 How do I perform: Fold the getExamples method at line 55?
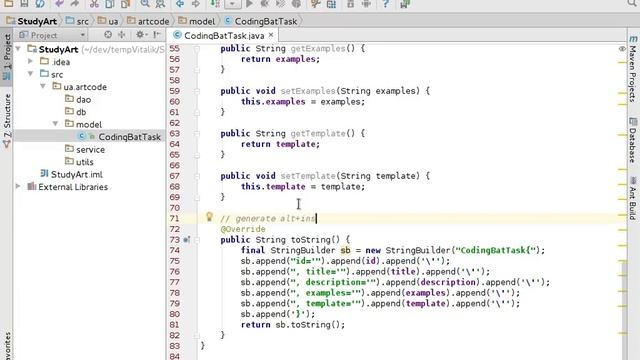pyautogui.click(x=197, y=49)
